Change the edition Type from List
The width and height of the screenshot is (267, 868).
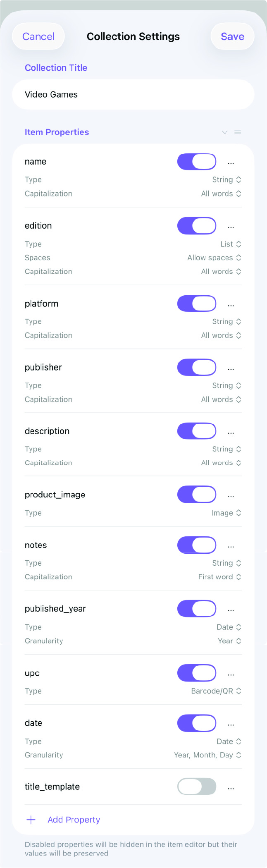click(x=231, y=244)
